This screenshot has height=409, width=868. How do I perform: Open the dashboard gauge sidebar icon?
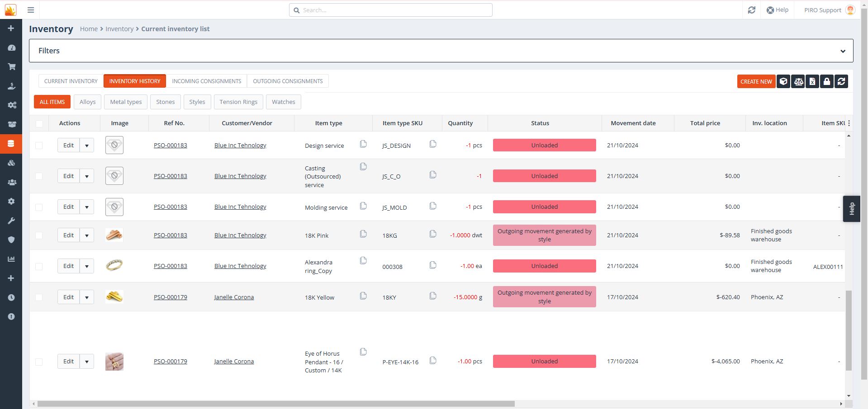pyautogui.click(x=11, y=47)
